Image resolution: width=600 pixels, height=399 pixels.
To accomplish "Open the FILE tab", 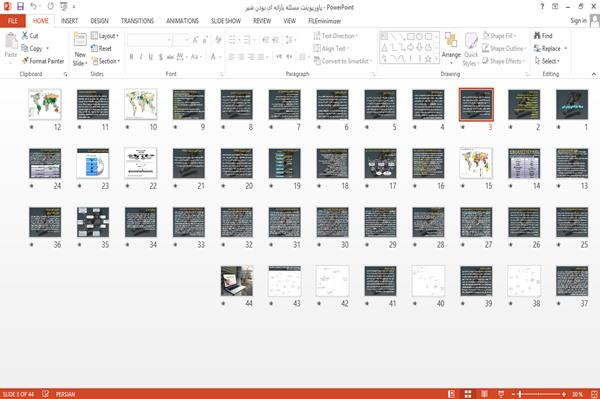I will (x=13, y=21).
